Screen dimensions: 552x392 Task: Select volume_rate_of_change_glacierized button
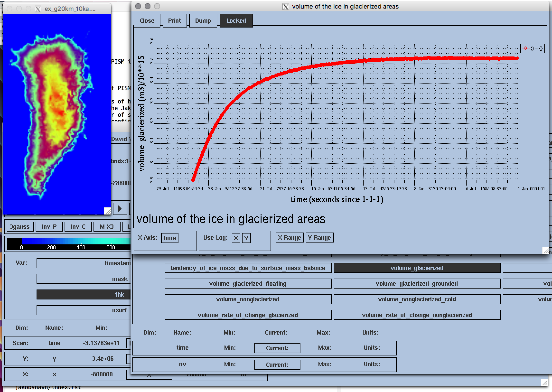click(248, 315)
